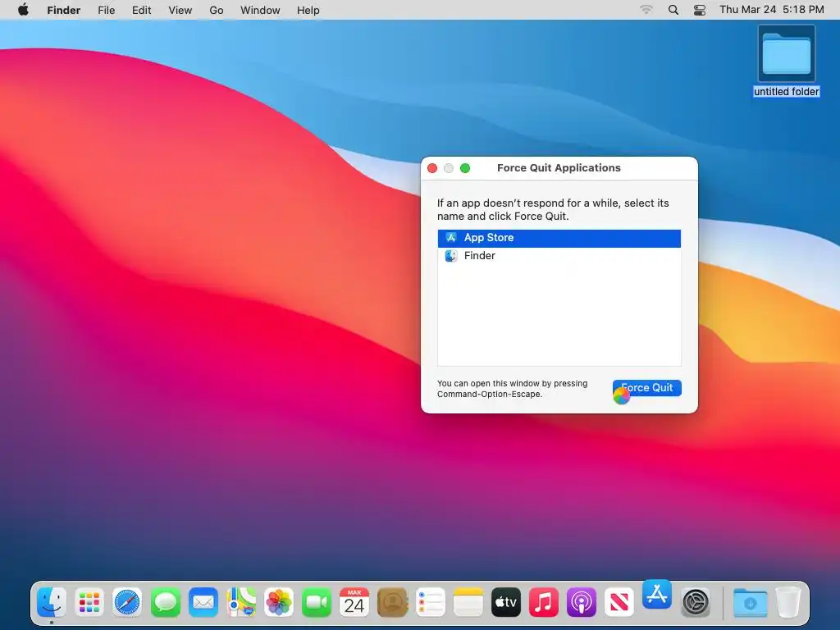840x630 pixels.
Task: Launch FaceTime from the Dock
Action: [317, 602]
